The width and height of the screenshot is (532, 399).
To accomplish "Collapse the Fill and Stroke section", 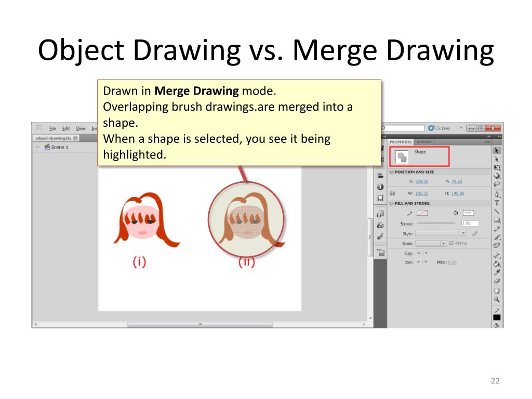I will click(x=391, y=204).
